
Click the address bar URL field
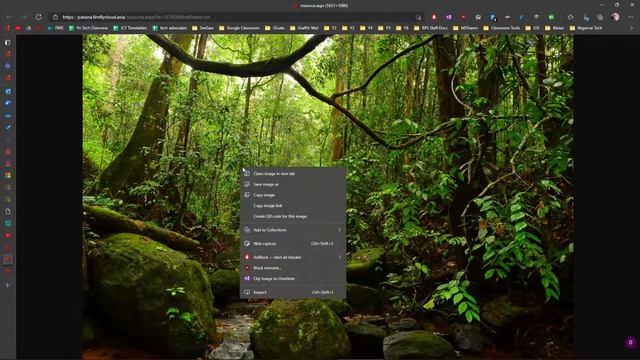(x=237, y=17)
